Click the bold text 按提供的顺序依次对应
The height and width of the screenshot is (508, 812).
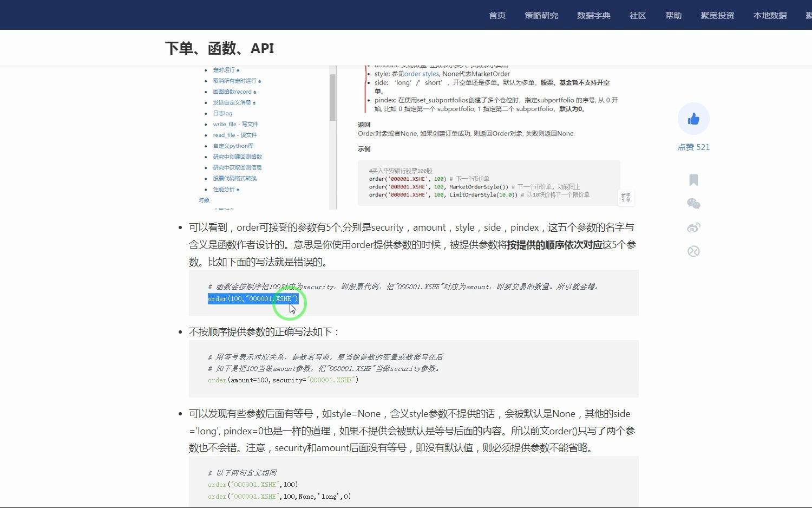555,245
